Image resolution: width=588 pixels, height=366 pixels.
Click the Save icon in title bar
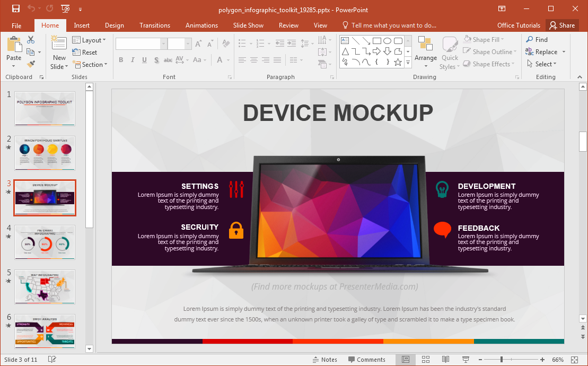[x=15, y=8]
